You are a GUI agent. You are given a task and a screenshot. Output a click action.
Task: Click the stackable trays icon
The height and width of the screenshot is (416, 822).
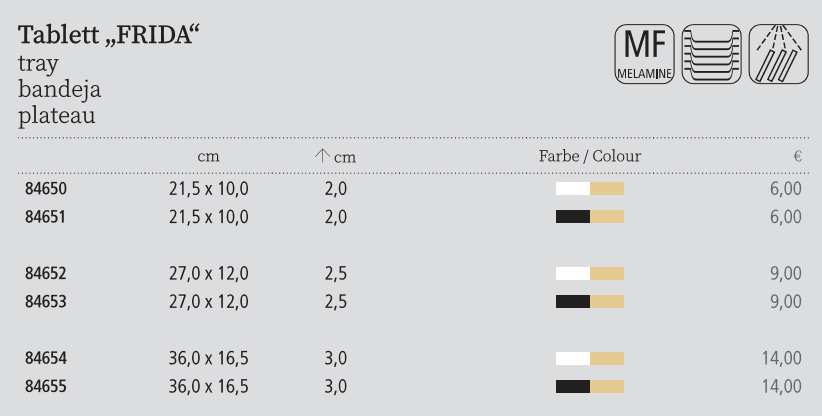click(x=711, y=55)
